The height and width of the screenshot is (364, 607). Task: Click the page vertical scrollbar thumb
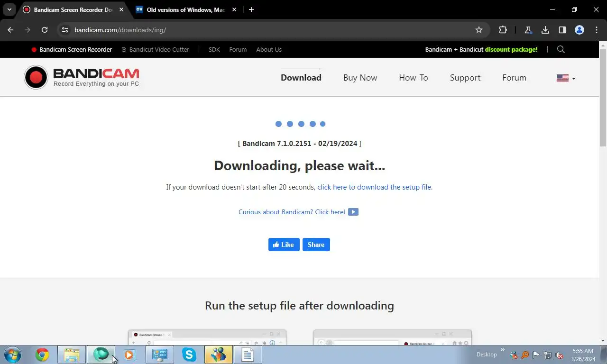click(603, 97)
